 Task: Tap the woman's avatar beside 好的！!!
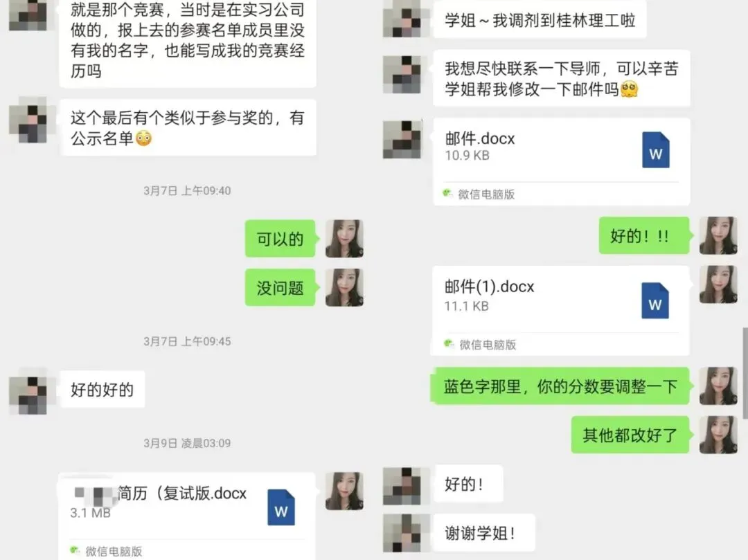click(x=718, y=235)
